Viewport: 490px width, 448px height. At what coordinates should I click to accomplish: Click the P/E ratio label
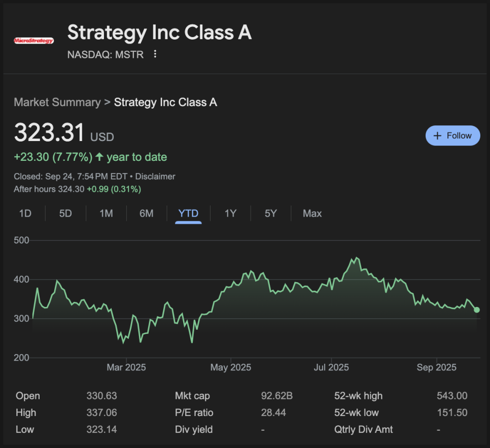[x=194, y=412]
